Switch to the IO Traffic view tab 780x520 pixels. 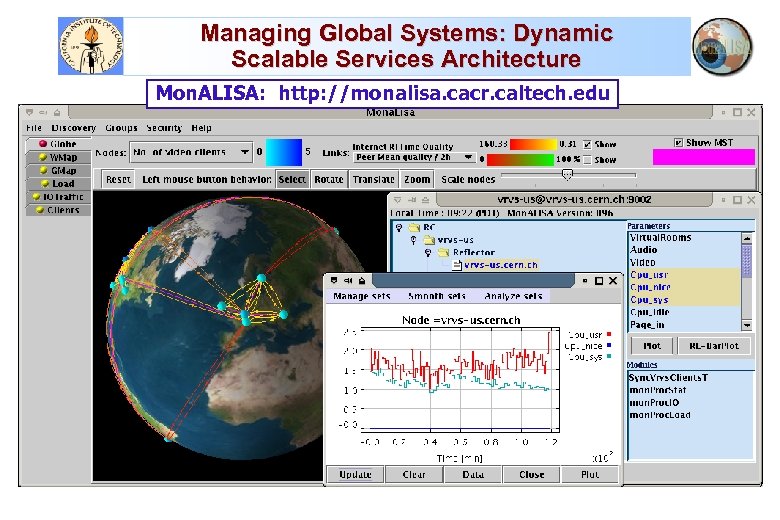[59, 197]
